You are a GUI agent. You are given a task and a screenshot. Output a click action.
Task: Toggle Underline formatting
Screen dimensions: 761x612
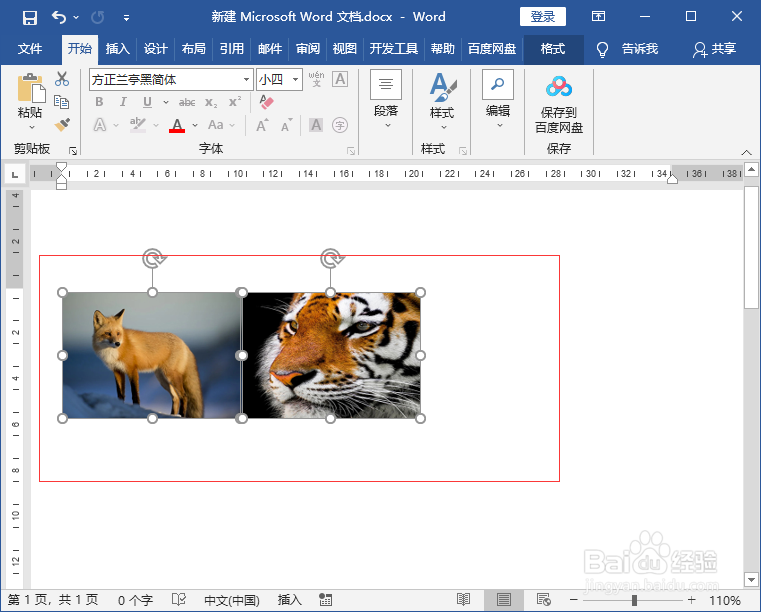[147, 102]
